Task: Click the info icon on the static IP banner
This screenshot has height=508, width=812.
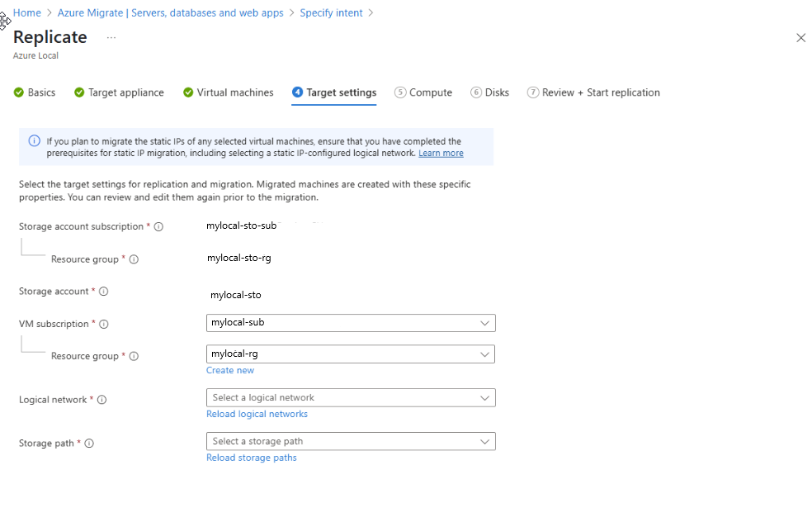Action: (34, 140)
